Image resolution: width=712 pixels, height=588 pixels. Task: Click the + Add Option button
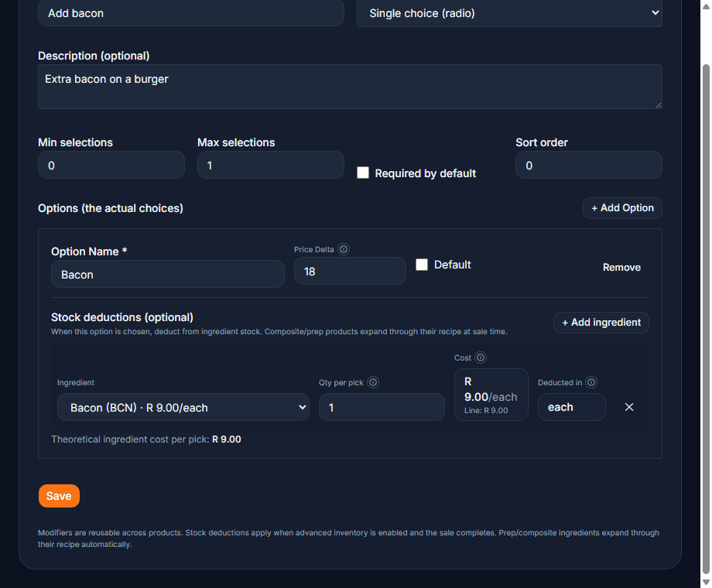(622, 208)
